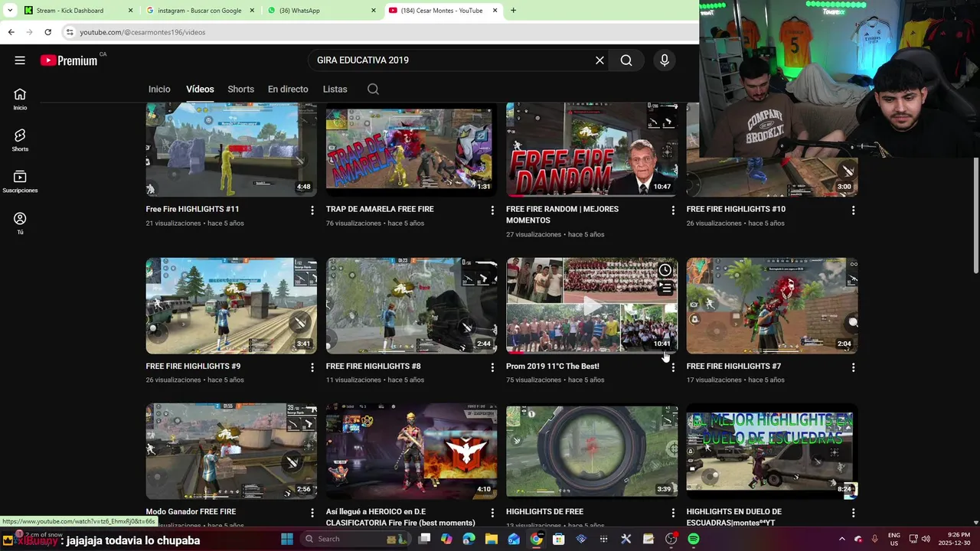Open Así llegué a HEROICO video title
The width and height of the screenshot is (980, 551).
400,517
